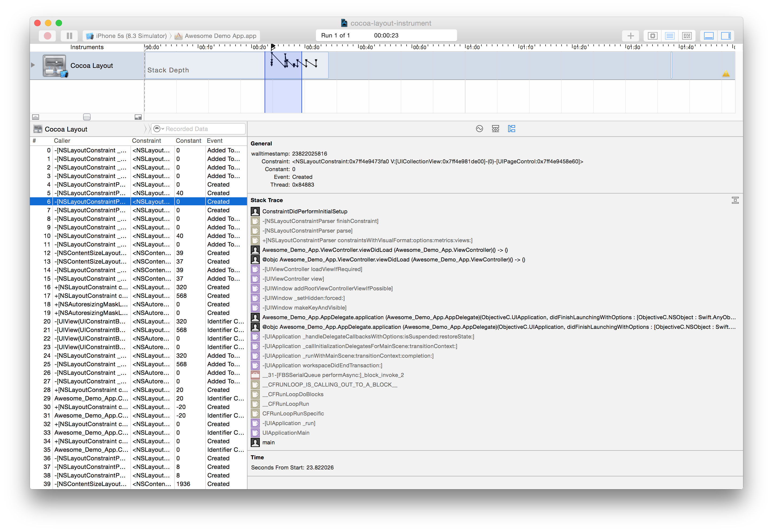Select row 29 Awesome_Demo_App caller
Image resolution: width=773 pixels, height=532 pixels.
point(138,398)
